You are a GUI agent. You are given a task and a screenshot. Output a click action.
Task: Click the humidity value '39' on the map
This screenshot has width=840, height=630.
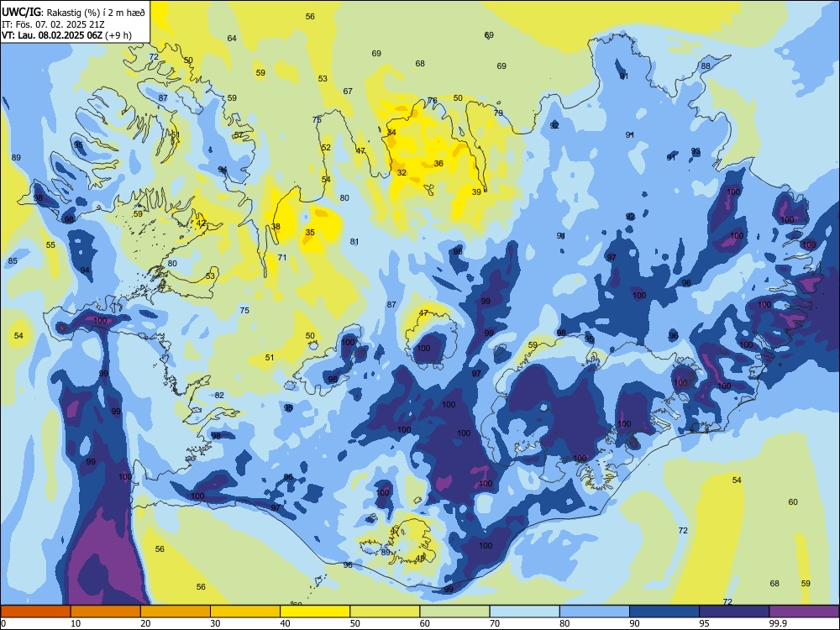tap(476, 192)
